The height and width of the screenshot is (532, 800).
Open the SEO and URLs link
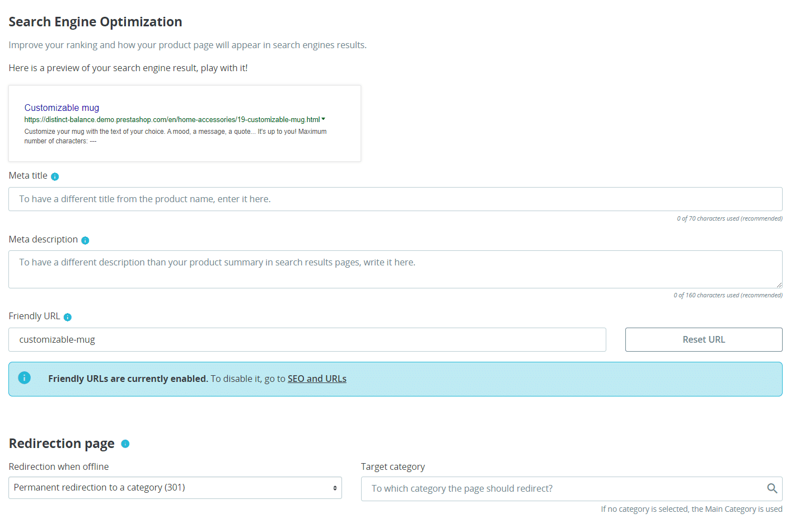[x=317, y=379]
